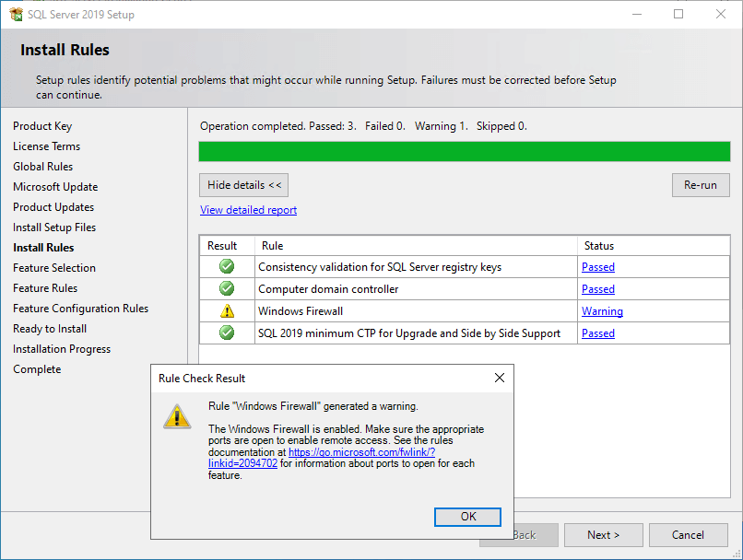The image size is (743, 560).
Task: Click yellow warning icon in Windows Firewall row
Action: click(x=227, y=311)
